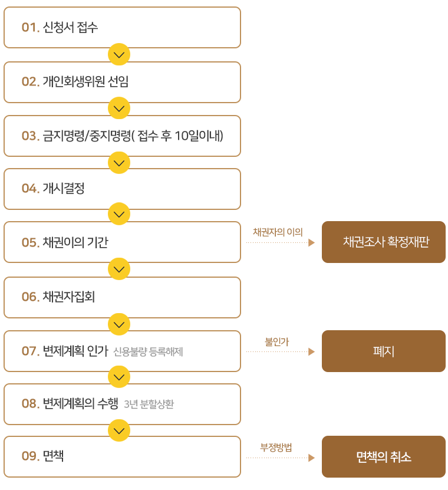Viewport: 448px width, 490px height.
Task: Click the chevron below 신청서 접수
Action: [119, 54]
